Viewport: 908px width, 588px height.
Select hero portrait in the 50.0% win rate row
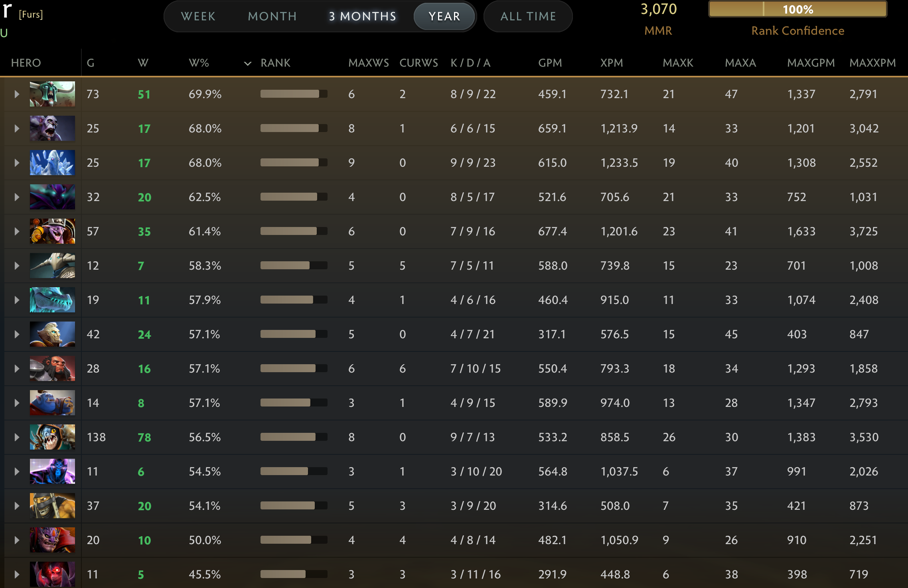(x=52, y=540)
